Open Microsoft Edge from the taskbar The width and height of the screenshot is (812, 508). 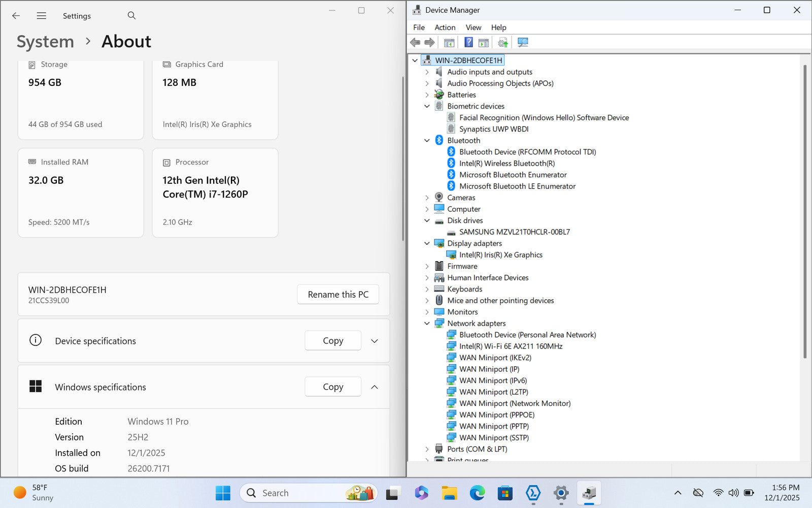coord(477,493)
